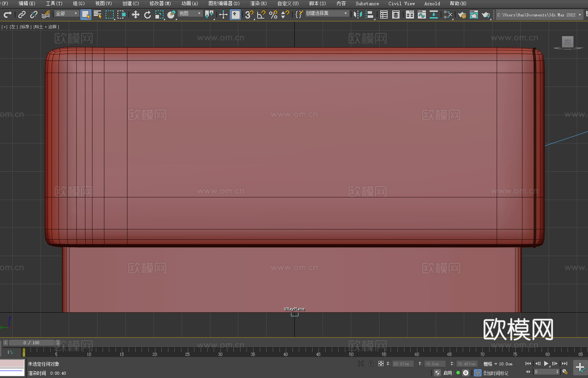The image size is (588, 378).
Task: Click the [左] viewport view label
Action: pyautogui.click(x=14, y=27)
